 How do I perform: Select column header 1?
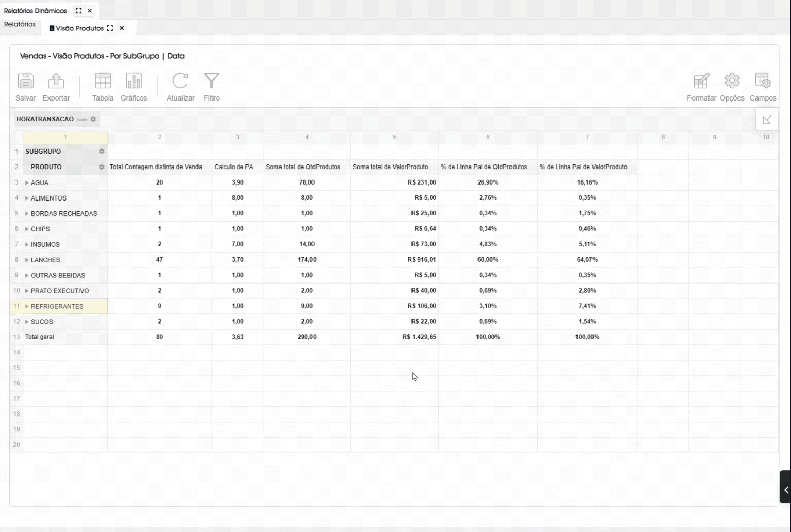click(65, 137)
